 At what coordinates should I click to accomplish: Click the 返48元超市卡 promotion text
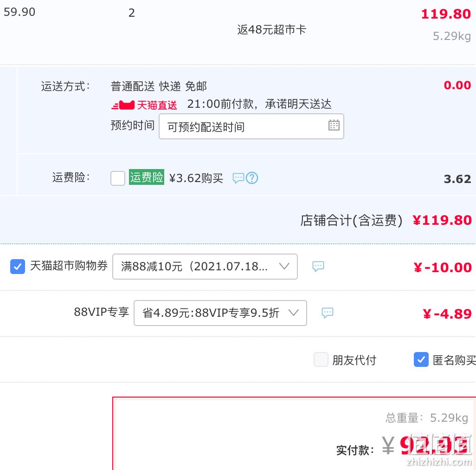[272, 29]
